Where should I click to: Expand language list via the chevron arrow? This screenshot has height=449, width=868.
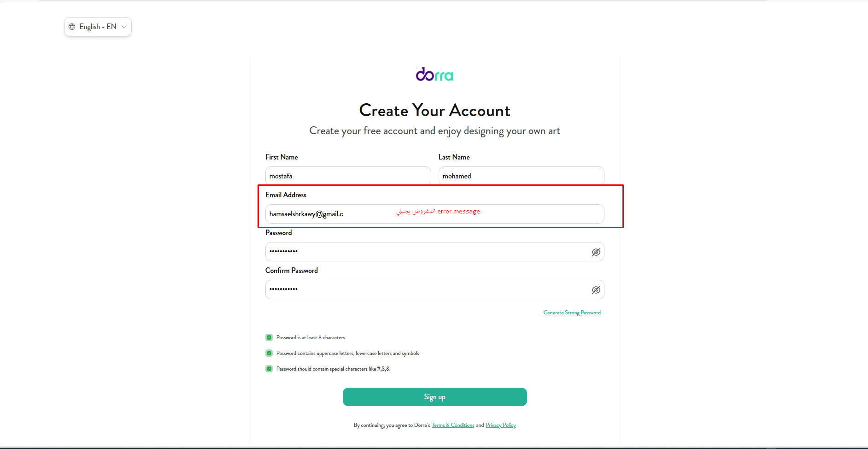click(124, 27)
